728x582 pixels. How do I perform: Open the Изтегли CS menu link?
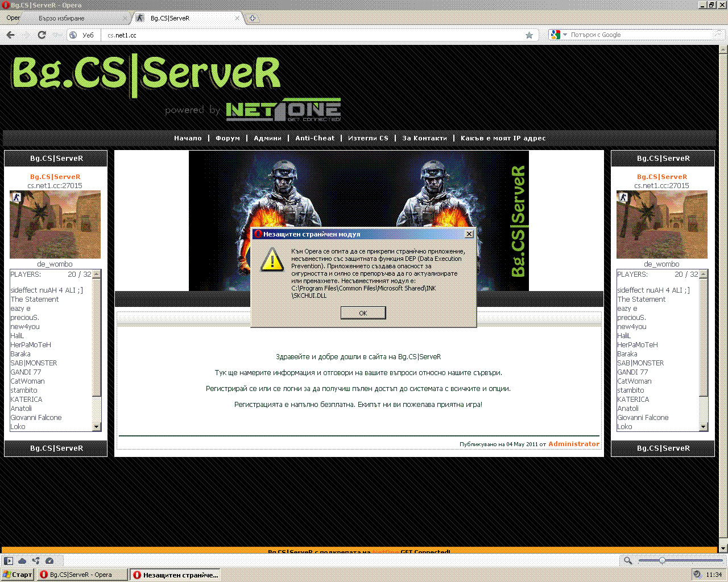point(368,138)
